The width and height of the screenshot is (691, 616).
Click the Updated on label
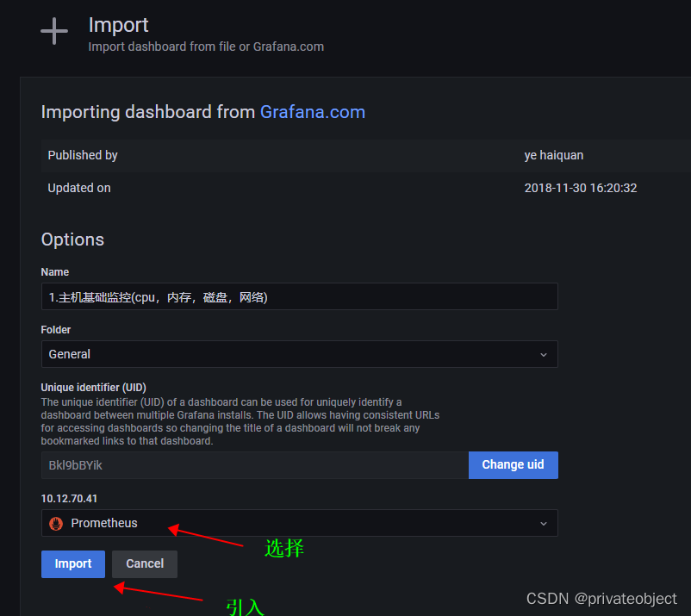(x=79, y=188)
